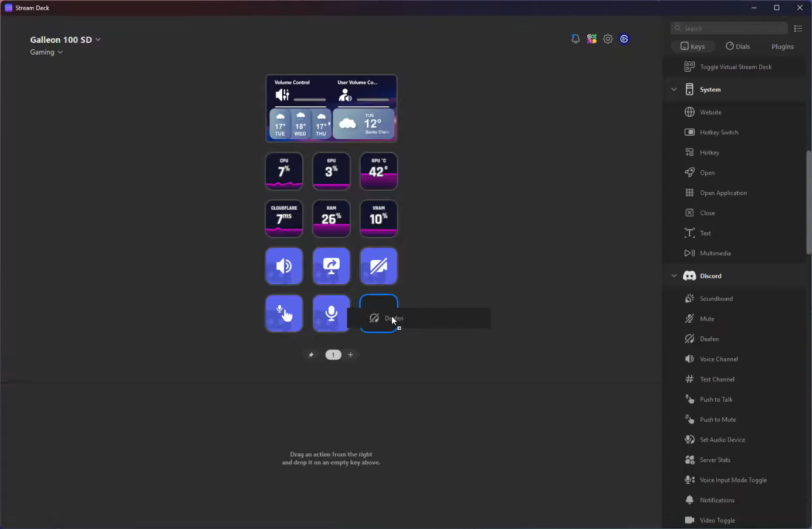Select the CPU usage key
812x529 pixels.
click(x=284, y=171)
